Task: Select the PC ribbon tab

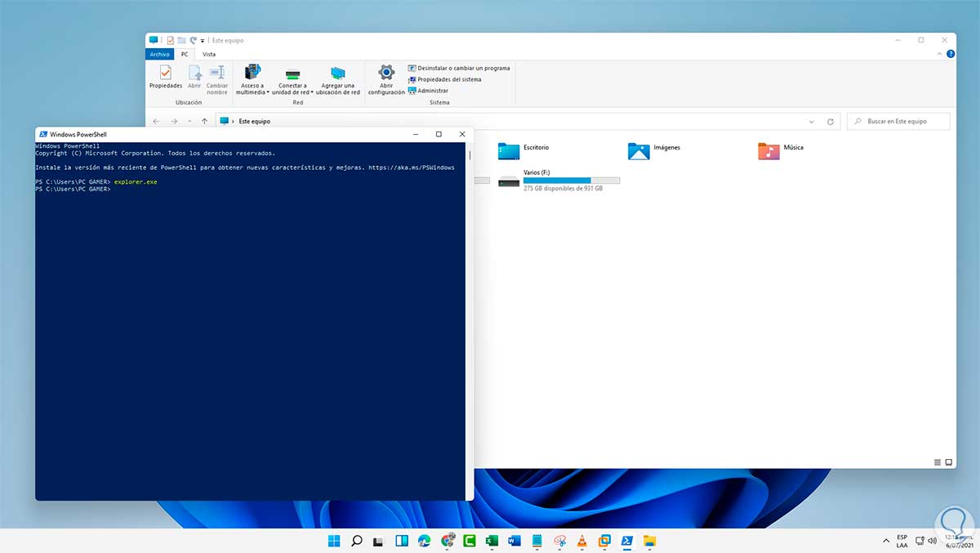Action: [x=185, y=54]
